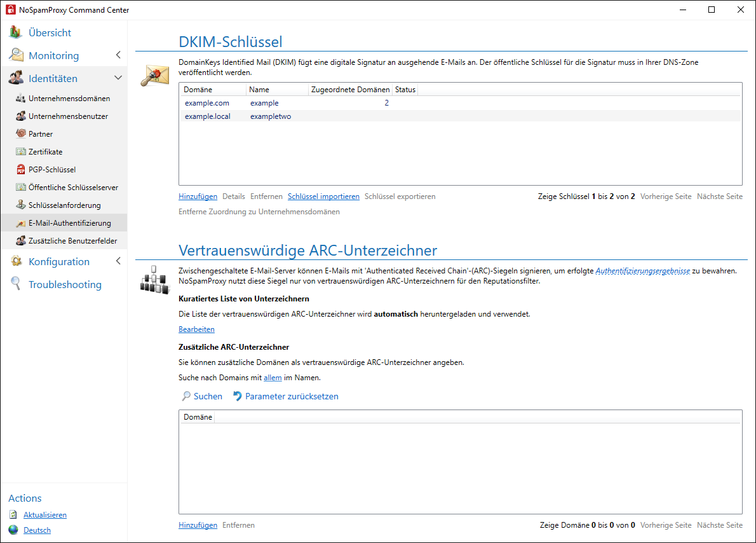Click the assigned domains count 2
This screenshot has height=543, width=756.
(x=386, y=103)
